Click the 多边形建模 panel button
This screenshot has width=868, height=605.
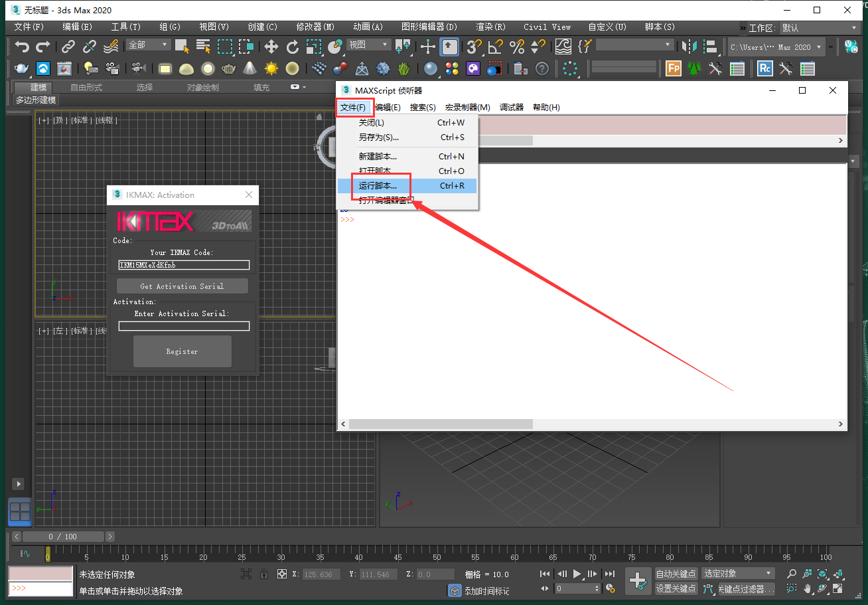(36, 100)
